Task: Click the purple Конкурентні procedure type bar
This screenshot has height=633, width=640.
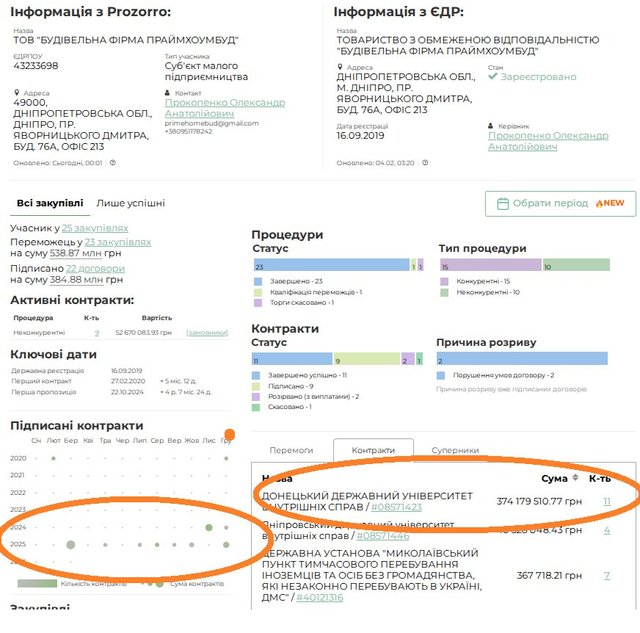Action: 490,266
